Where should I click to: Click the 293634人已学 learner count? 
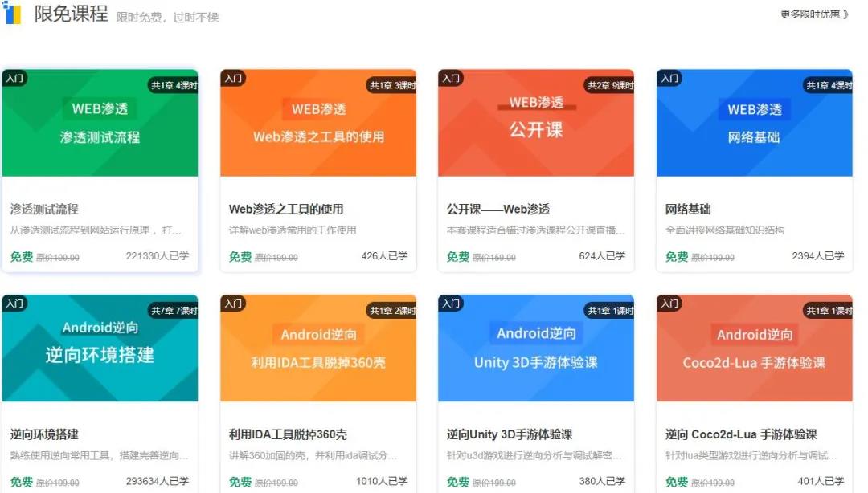158,481
